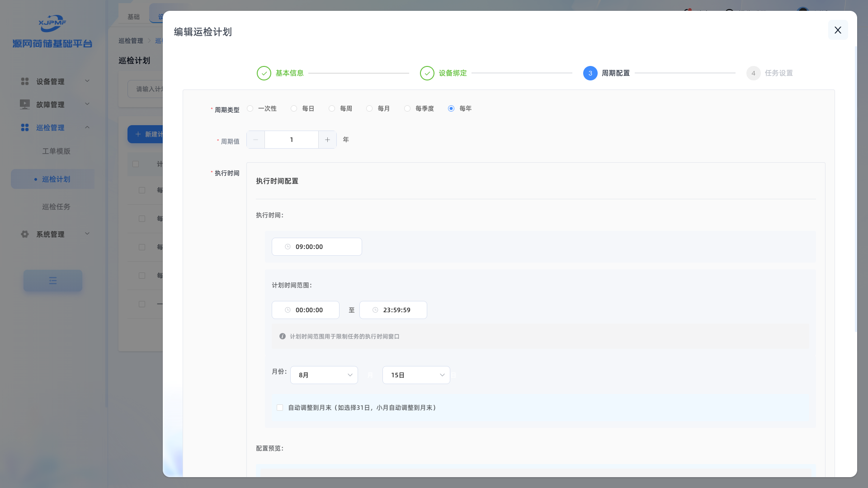Screen dimensions: 868x488
Task: Open the 巡检任务 sidebar menu item
Action: (56, 206)
